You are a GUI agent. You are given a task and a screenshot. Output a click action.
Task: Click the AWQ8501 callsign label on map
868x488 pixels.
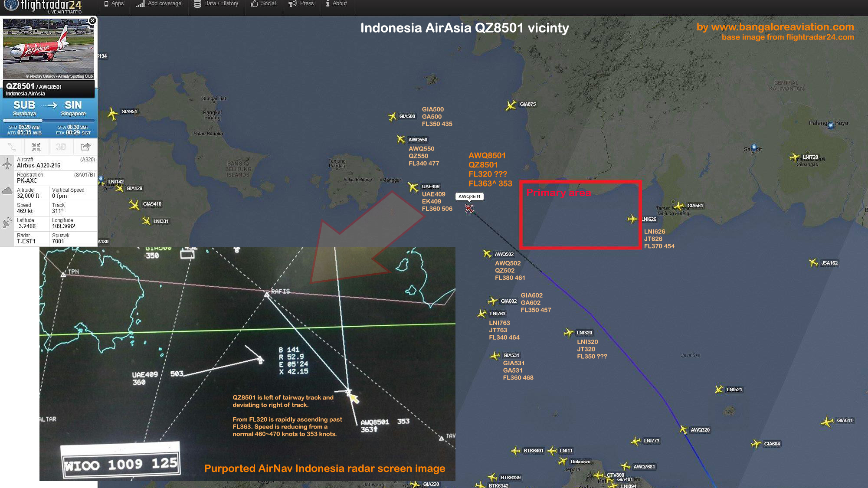(469, 197)
